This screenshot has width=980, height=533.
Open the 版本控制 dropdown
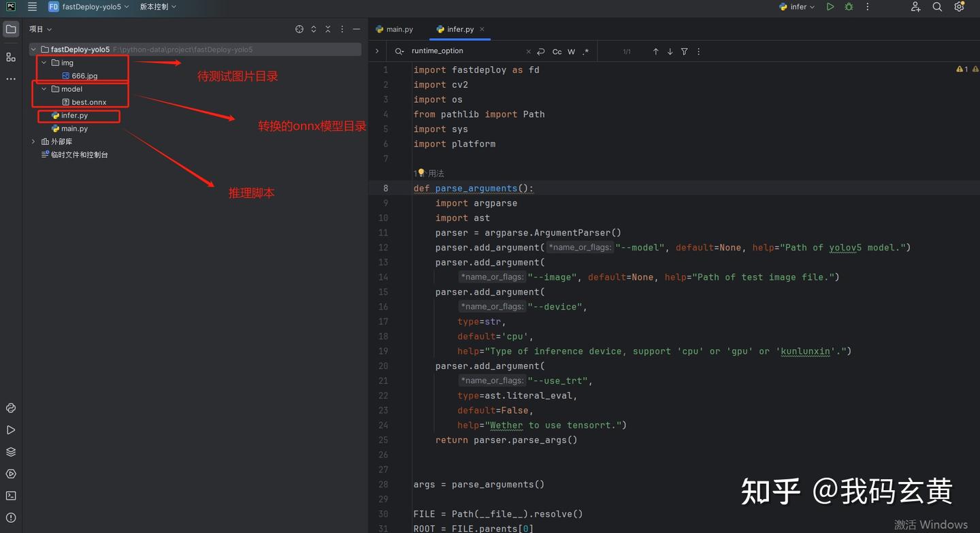click(x=158, y=7)
